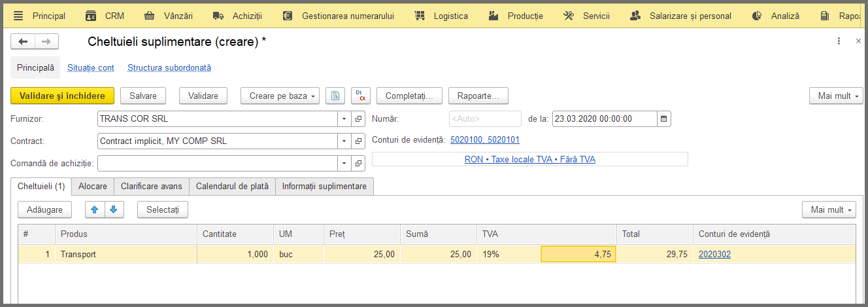Switch to the Alocare tab
The image size is (868, 307).
pos(93,187)
